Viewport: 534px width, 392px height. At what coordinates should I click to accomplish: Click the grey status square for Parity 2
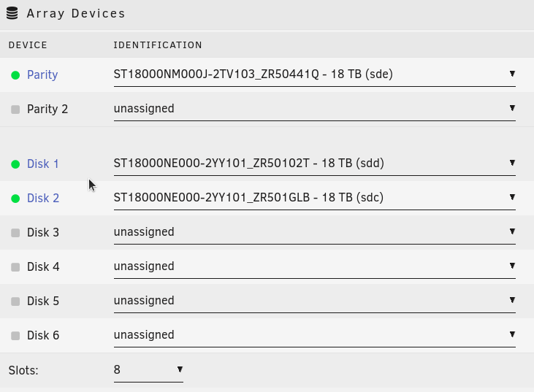[x=15, y=109]
